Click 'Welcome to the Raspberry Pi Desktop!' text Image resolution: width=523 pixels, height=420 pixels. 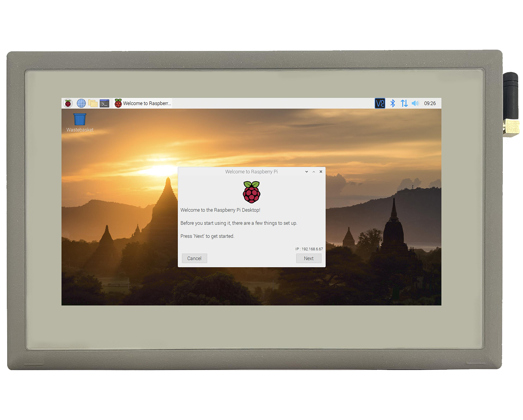point(220,210)
